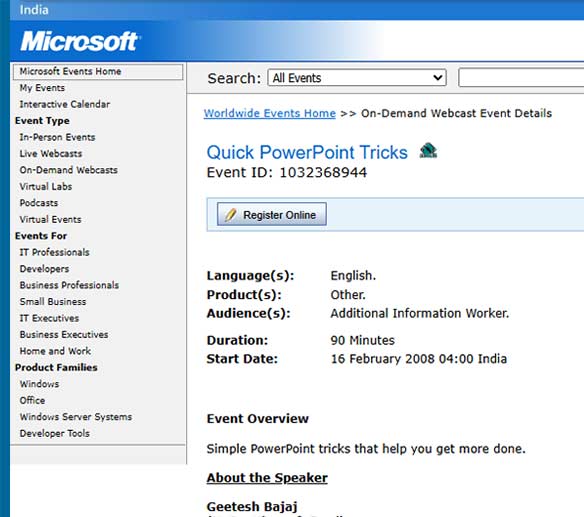Click the search text input field
The width and height of the screenshot is (584, 517).
pyautogui.click(x=521, y=78)
